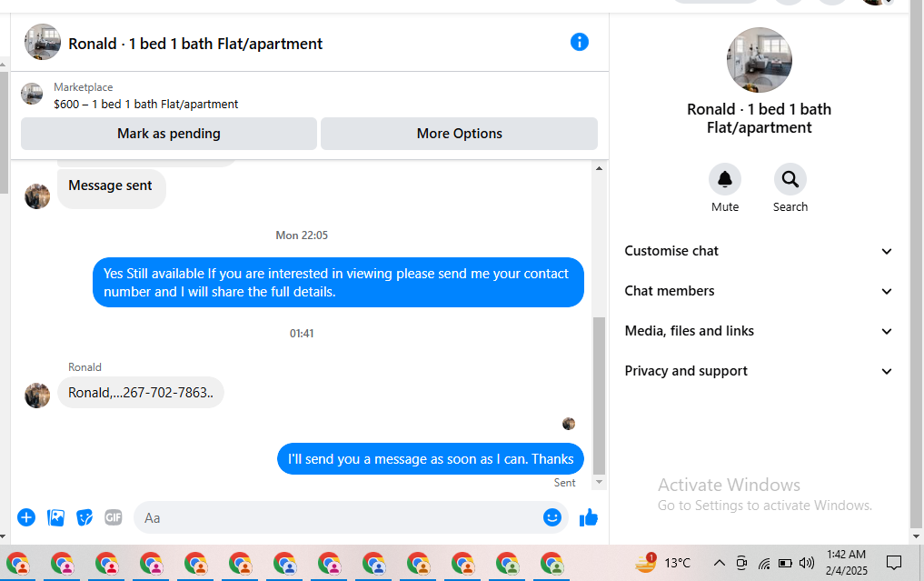Screen dimensions: 924x581
Task: Open the Windows notification center
Action: click(894, 563)
